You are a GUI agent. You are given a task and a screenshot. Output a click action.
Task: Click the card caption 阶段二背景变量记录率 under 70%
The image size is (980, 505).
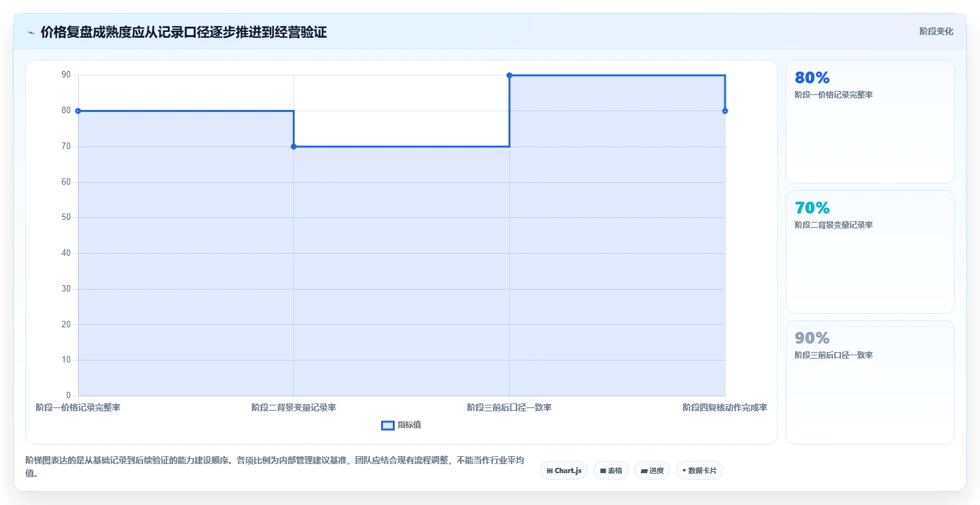834,225
